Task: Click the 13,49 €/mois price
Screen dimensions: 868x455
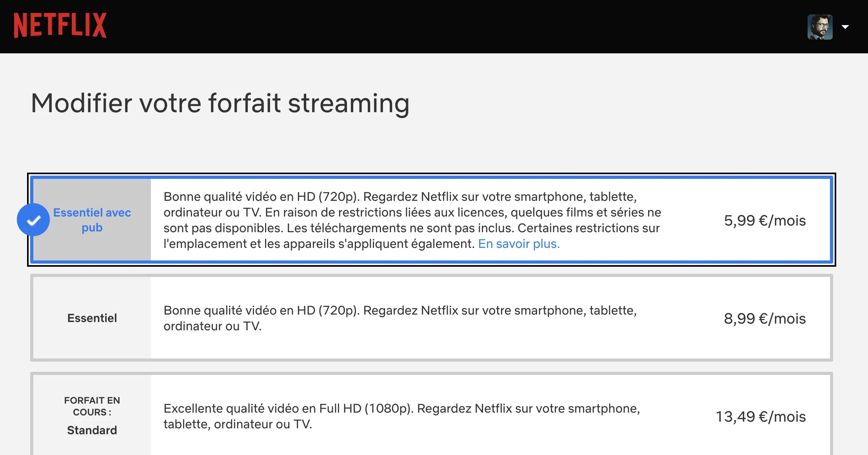Action: point(761,417)
